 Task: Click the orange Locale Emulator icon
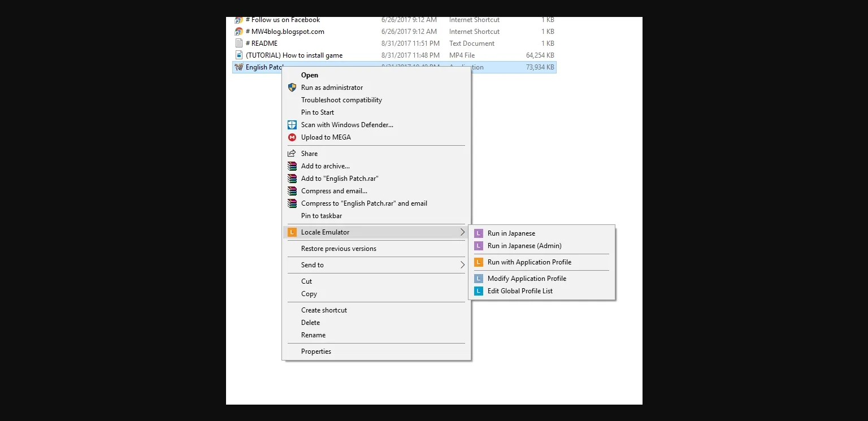pyautogui.click(x=292, y=232)
